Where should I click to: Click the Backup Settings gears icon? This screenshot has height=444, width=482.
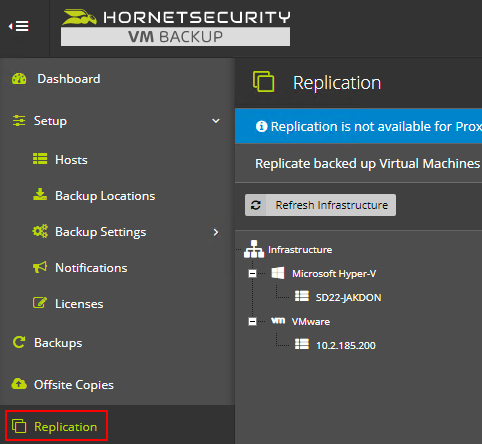tap(40, 231)
